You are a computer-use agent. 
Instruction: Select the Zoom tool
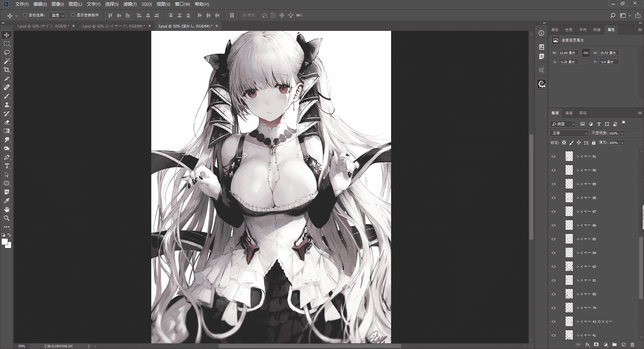pyautogui.click(x=7, y=218)
